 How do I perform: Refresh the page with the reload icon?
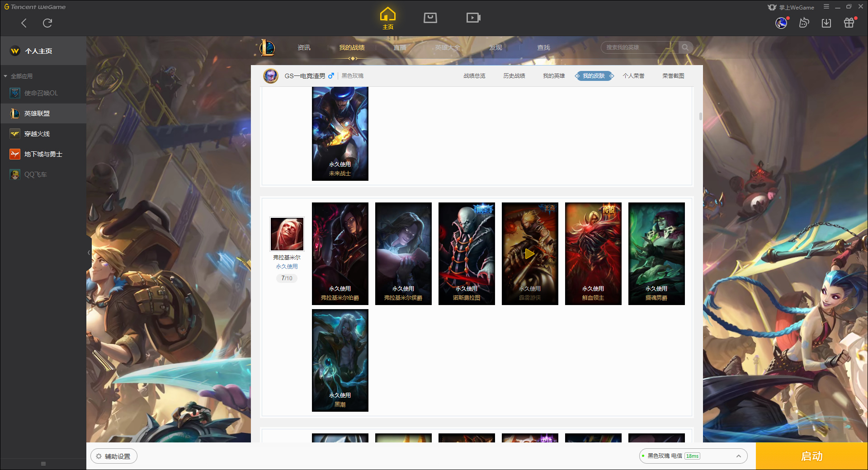click(47, 23)
